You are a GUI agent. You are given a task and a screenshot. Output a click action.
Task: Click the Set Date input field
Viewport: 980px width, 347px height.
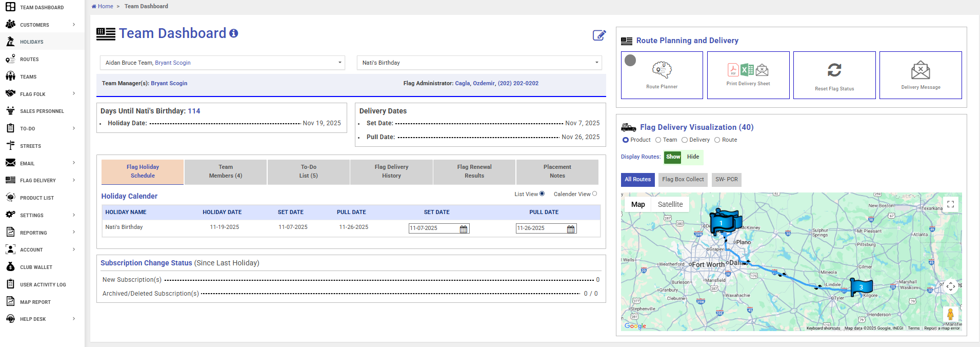pyautogui.click(x=439, y=228)
